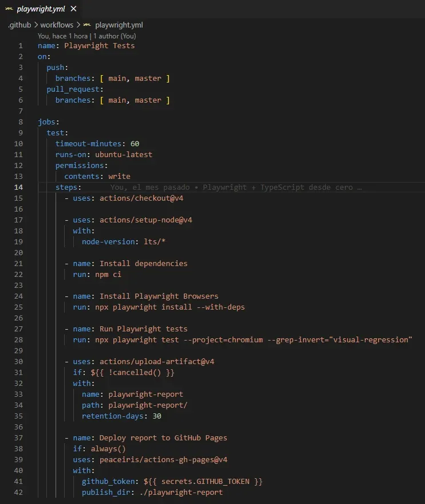Click 'branches' under push on line 4
The image size is (425, 504).
73,79
